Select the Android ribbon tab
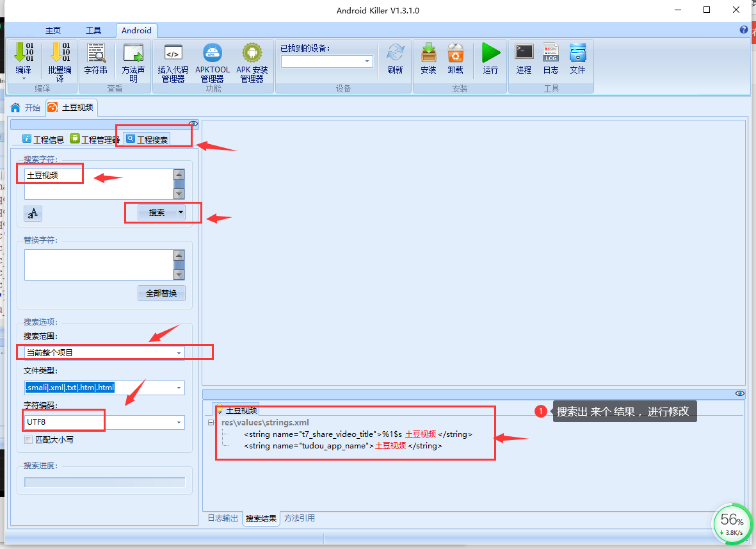This screenshot has height=549, width=756. [x=136, y=30]
